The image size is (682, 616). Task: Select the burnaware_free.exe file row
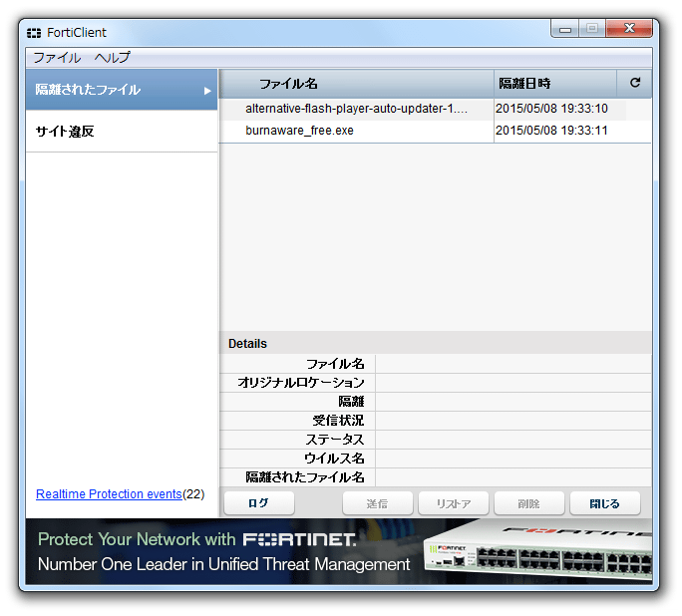[x=436, y=131]
